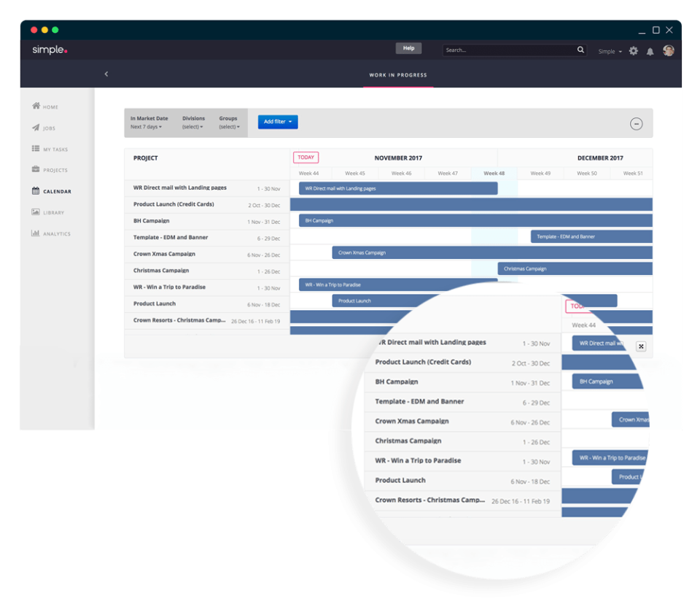Click Product Launch (Credit Cards) Gantt bar
Image resolution: width=700 pixels, height=604 pixels.
tap(471, 204)
